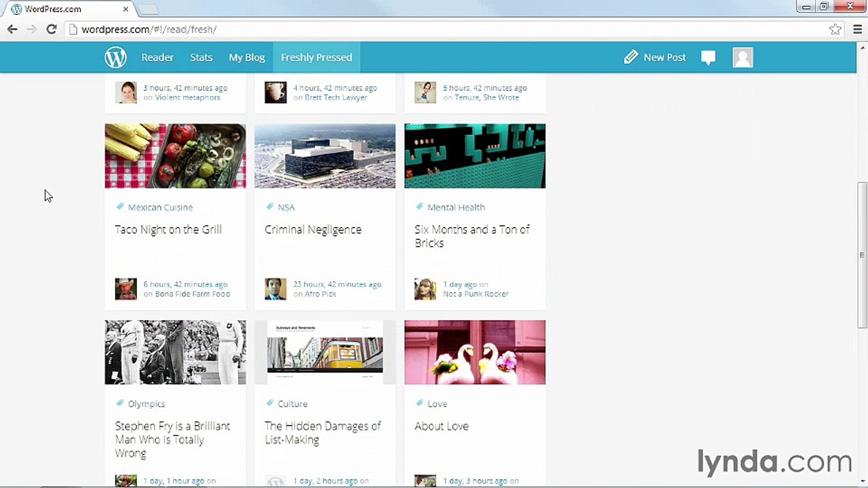Click the Afro Pick author avatar
The width and height of the screenshot is (868, 488).
pyautogui.click(x=275, y=289)
